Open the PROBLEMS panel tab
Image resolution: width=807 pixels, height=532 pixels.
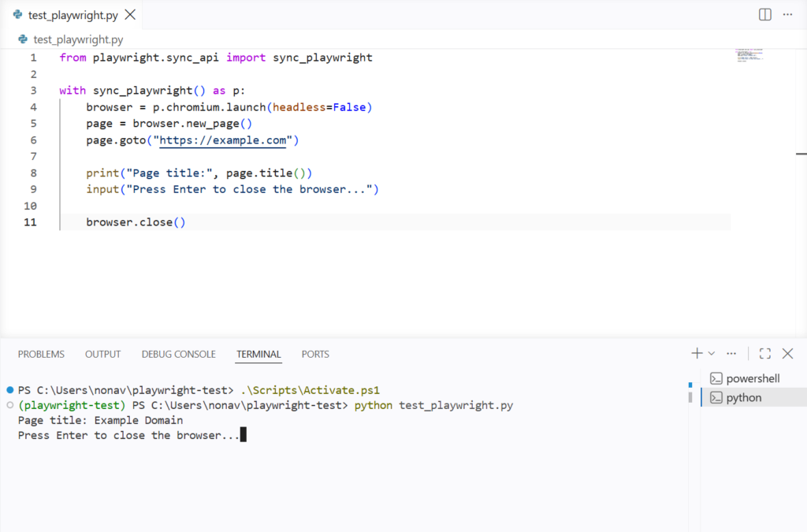[x=41, y=354]
